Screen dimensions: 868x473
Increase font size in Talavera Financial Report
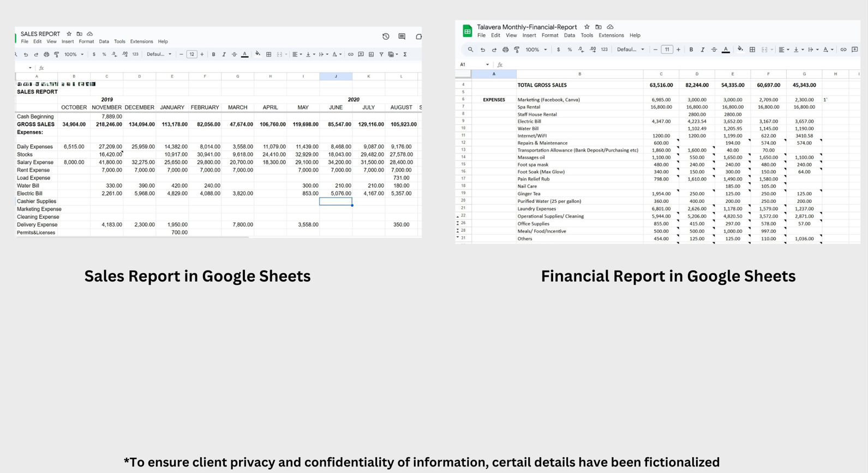pyautogui.click(x=678, y=50)
